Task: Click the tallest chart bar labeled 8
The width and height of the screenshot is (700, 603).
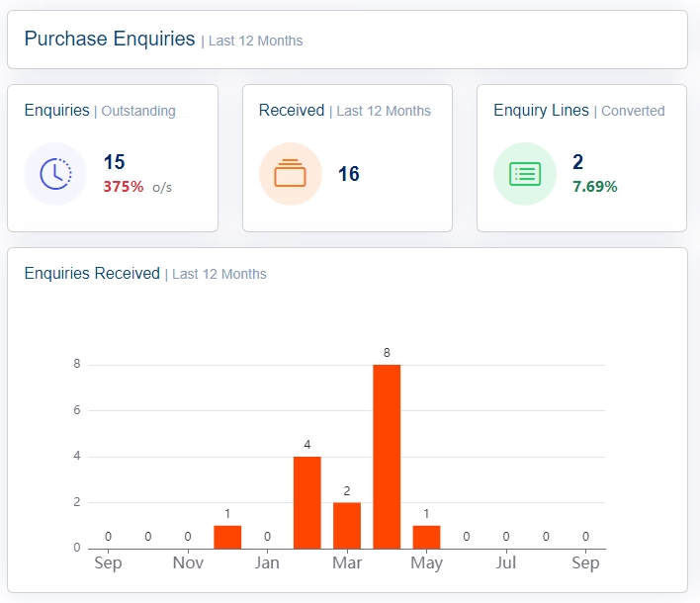Action: pos(387,457)
